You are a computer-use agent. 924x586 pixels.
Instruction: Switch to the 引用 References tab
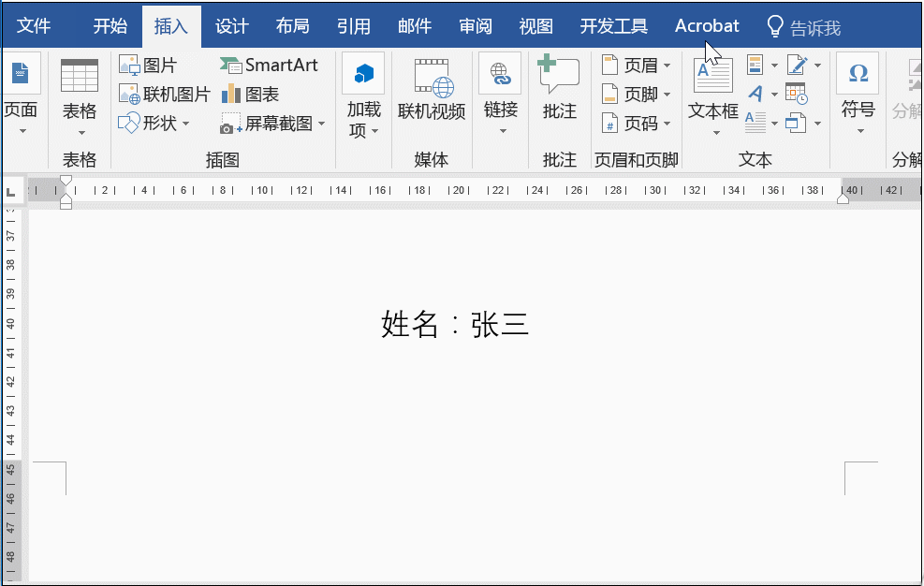click(x=354, y=26)
